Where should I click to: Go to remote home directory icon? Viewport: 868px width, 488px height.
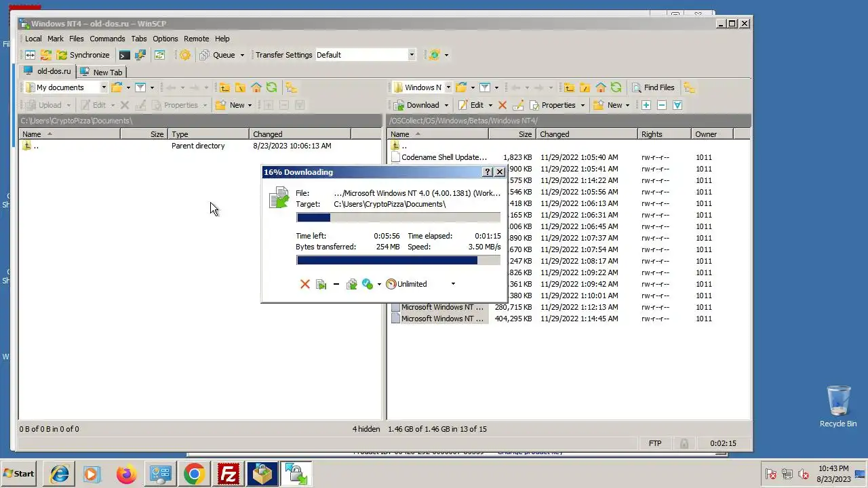click(x=600, y=87)
